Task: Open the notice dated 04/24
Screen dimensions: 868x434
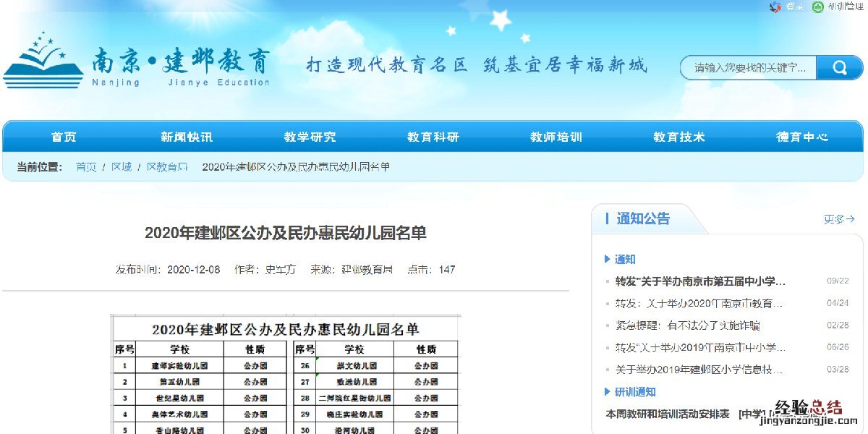Action: tap(699, 303)
